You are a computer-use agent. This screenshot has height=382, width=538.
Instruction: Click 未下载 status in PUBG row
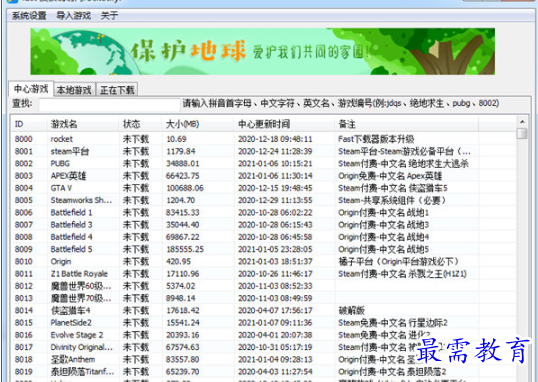pyautogui.click(x=136, y=164)
